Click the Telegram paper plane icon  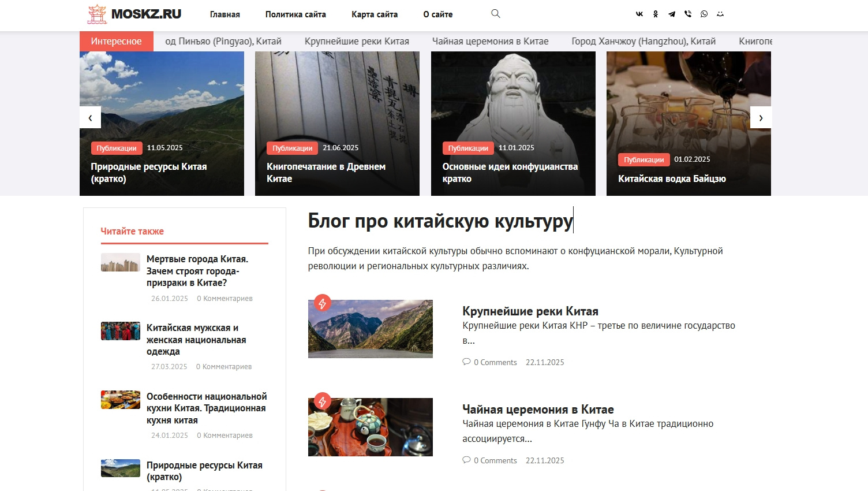coord(672,14)
